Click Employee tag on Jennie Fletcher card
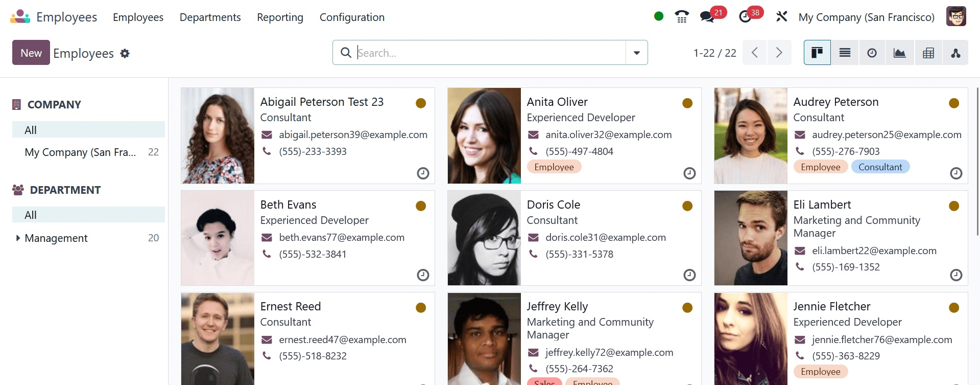 pos(821,372)
